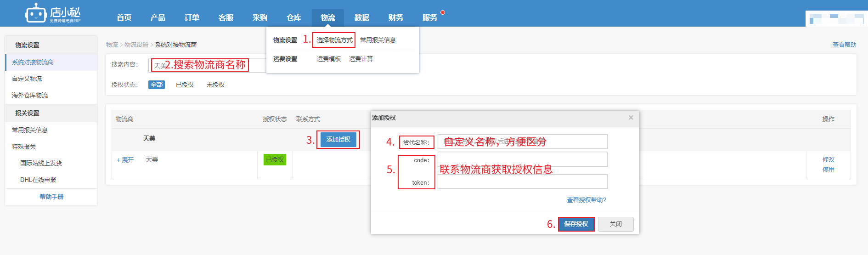Open the 数据 top menu
Image resolution: width=868 pixels, height=255 pixels.
click(362, 17)
